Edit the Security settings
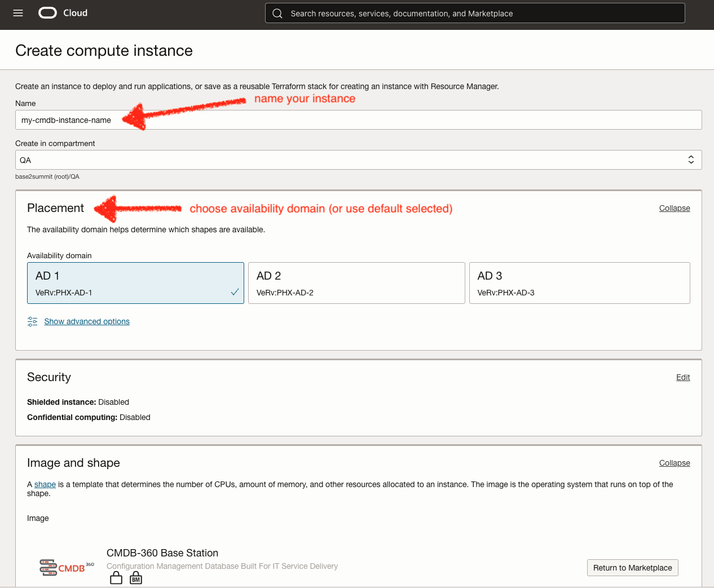The image size is (714, 588). [x=683, y=377]
